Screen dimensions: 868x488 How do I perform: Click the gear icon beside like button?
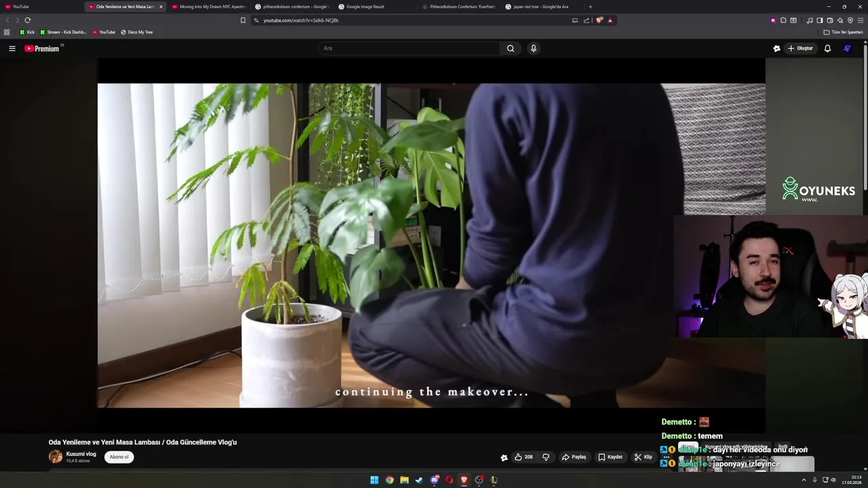coord(504,457)
